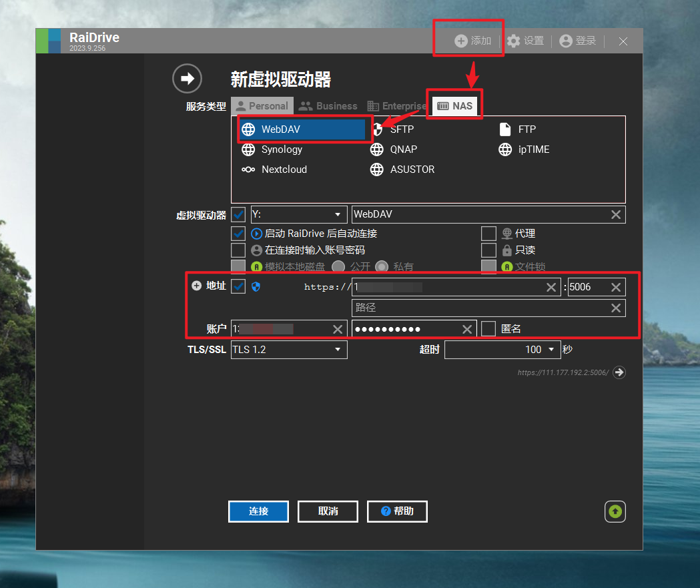Screen dimensions: 700x588
Task: Toggle the 地址 https checkbox
Action: coord(238,286)
